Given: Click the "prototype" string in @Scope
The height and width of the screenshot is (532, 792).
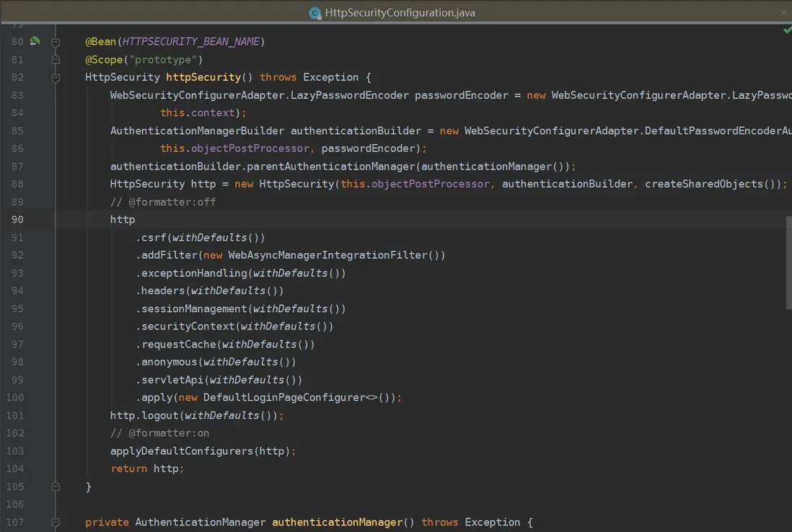Looking at the screenshot, I should (164, 59).
